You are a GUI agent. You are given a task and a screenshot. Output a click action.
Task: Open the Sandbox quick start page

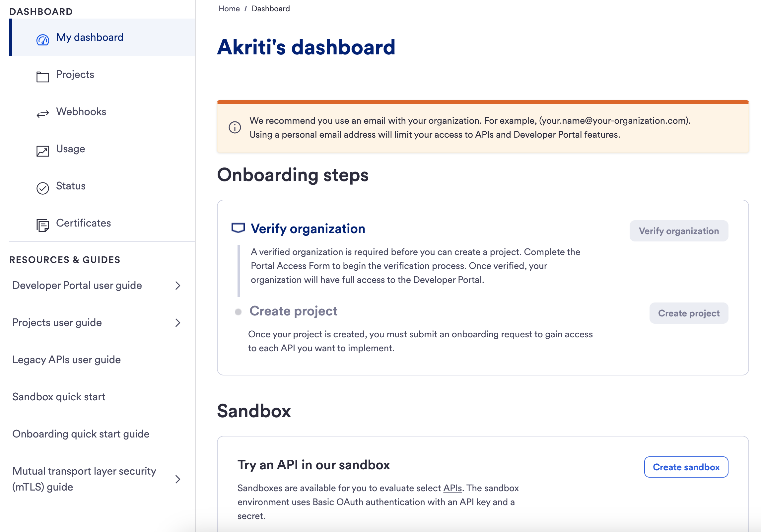(58, 397)
